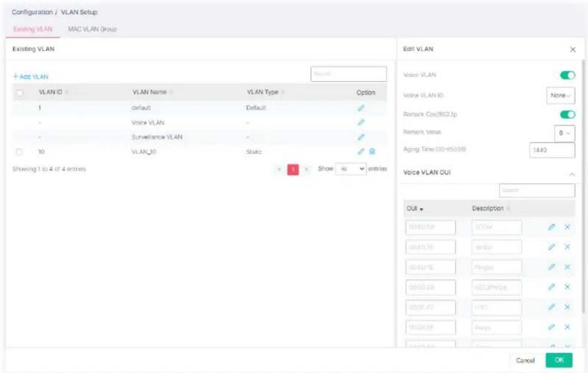Click 'default' VLAN name cell

tap(141, 108)
